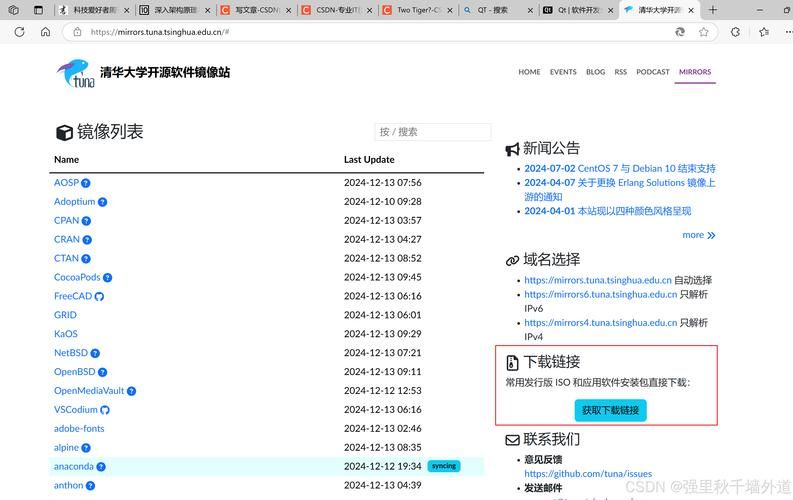The width and height of the screenshot is (793, 500).
Task: Click site lock icon in address bar
Action: pyautogui.click(x=77, y=32)
